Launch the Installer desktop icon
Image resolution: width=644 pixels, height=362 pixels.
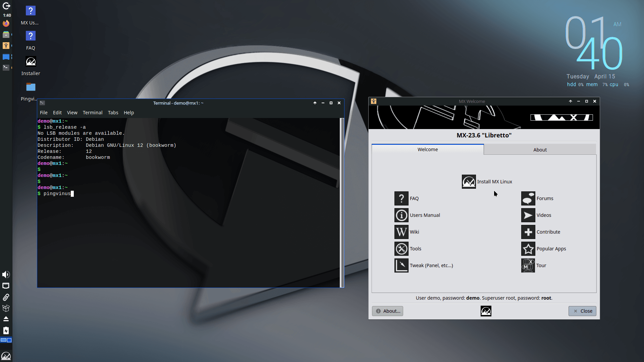[31, 66]
